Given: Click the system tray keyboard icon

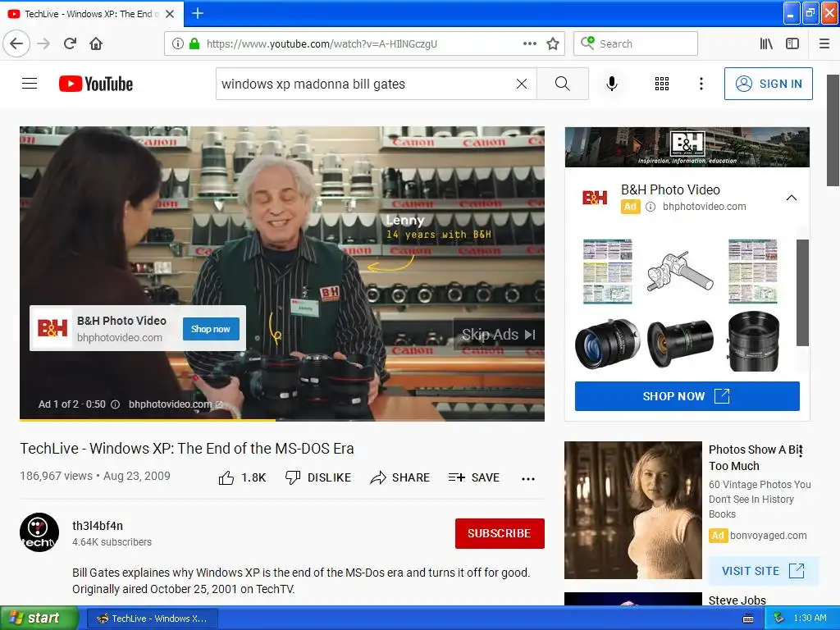Looking at the screenshot, I should point(748,619).
